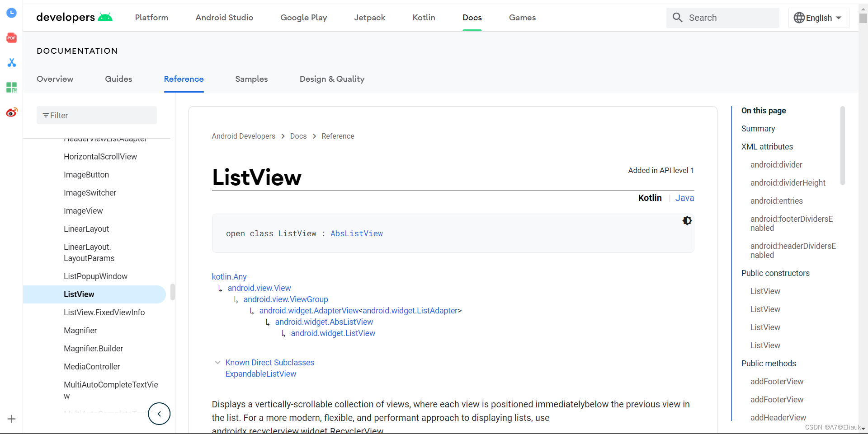This screenshot has width=868, height=434.
Task: Click the Android Developers breadcrumb
Action: point(243,136)
